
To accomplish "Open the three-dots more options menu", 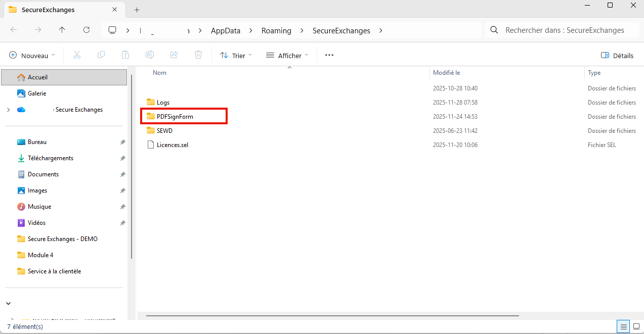I will tap(329, 55).
